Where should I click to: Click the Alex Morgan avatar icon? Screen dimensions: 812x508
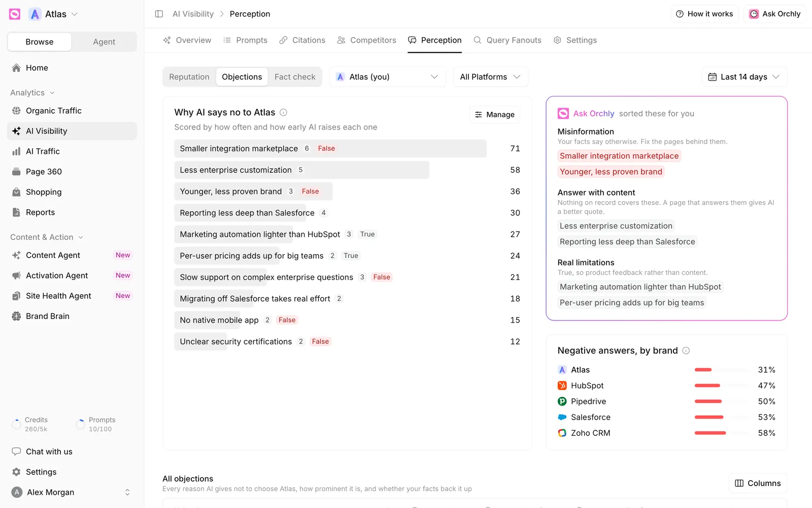(x=17, y=492)
